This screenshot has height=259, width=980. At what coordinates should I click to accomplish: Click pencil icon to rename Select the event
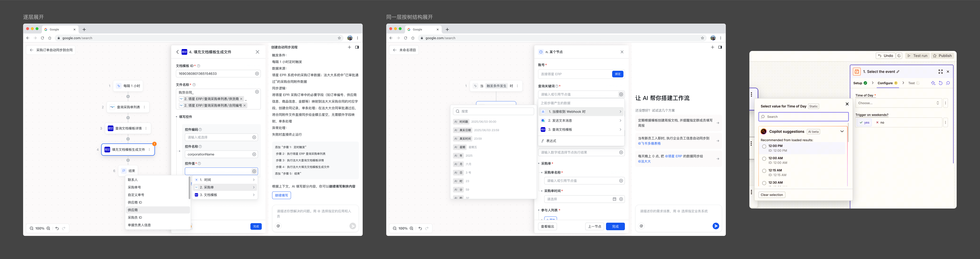pos(898,71)
